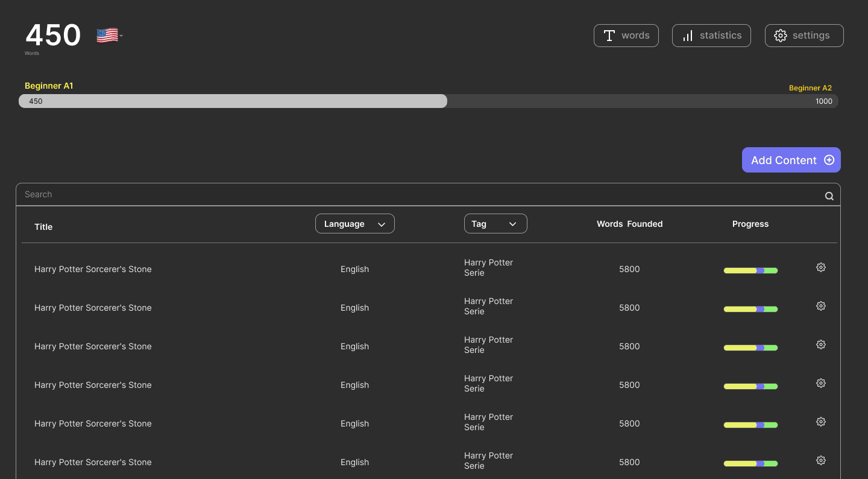This screenshot has width=868, height=479.
Task: Go to the words section
Action: coord(626,36)
